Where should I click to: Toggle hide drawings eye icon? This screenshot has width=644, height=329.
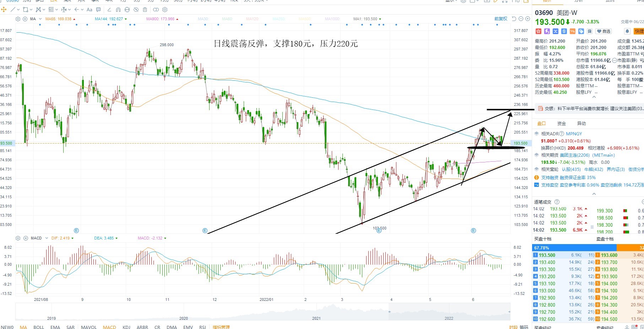(x=136, y=10)
